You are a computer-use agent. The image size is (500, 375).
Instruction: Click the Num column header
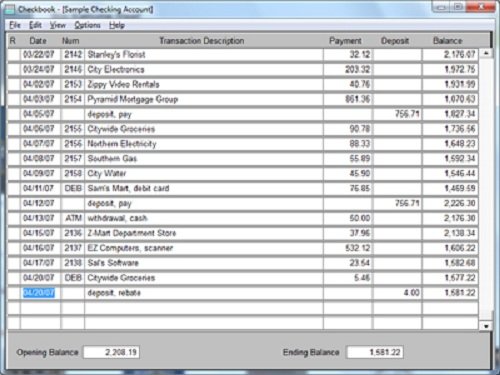[x=71, y=41]
